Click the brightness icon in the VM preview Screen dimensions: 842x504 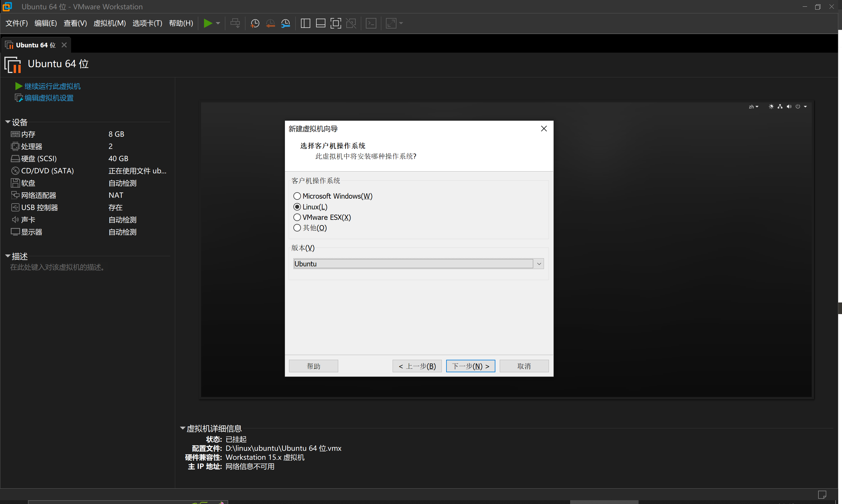click(771, 107)
